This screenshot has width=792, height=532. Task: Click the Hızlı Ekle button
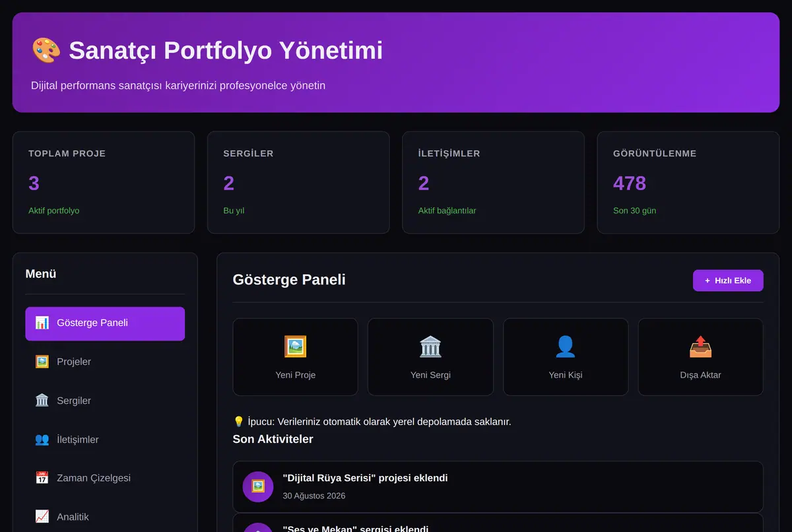click(x=728, y=281)
